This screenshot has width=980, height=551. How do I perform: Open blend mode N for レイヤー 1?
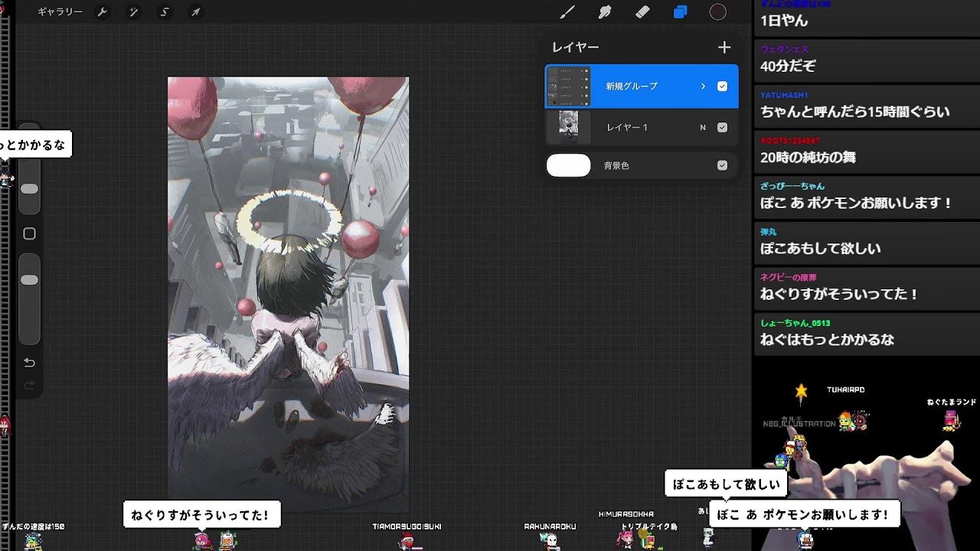pos(703,127)
